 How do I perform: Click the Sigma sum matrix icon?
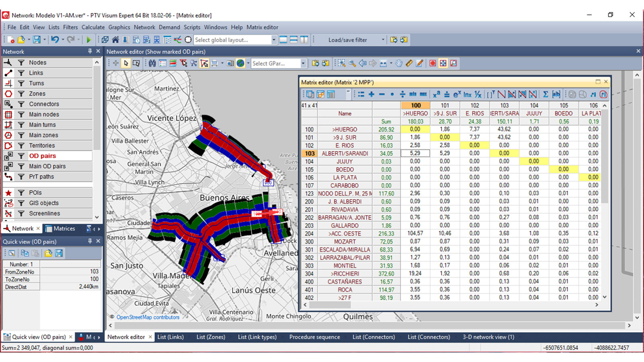[x=545, y=94]
